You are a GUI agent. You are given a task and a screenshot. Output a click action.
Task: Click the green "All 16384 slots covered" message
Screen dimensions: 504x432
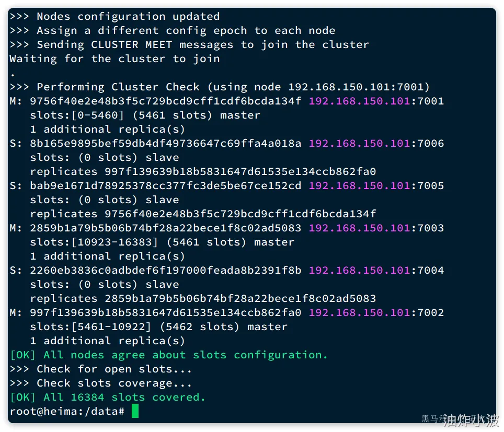click(x=107, y=397)
